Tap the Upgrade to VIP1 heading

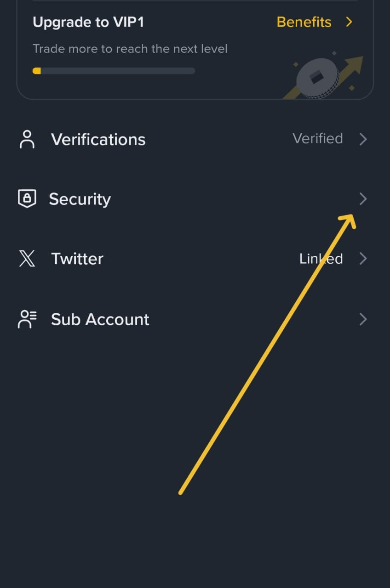(88, 22)
